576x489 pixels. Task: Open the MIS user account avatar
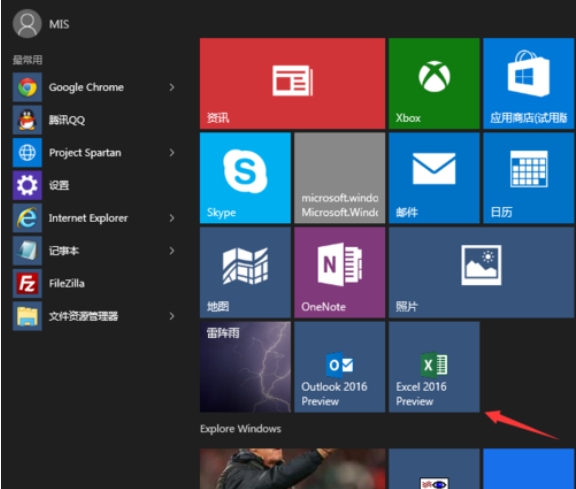[27, 24]
